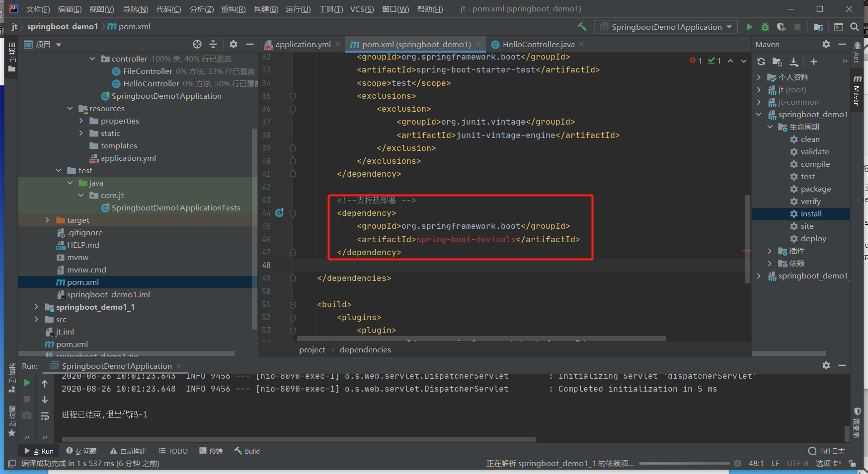Expand the 依赖 node in Maven panel

point(770,263)
